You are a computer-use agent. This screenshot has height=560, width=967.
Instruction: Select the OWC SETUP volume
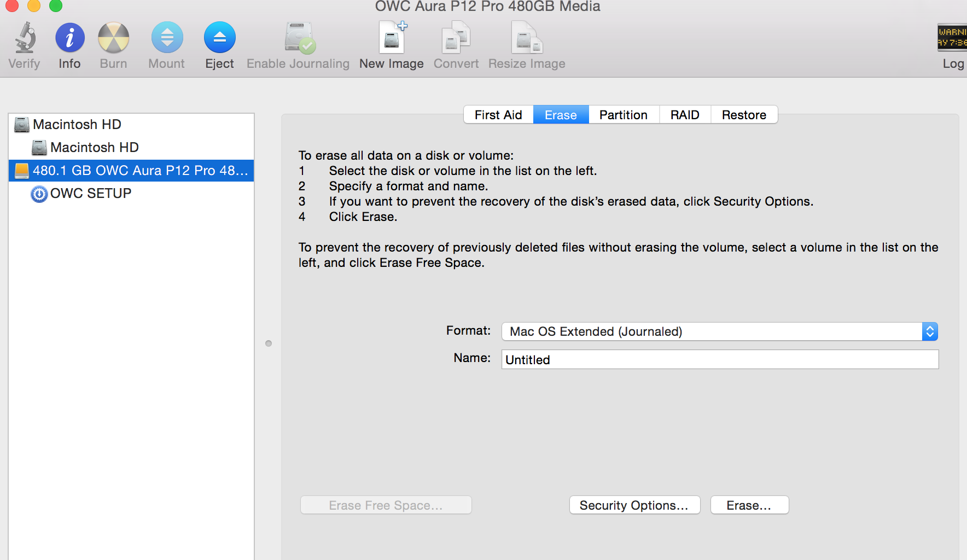pos(131,194)
